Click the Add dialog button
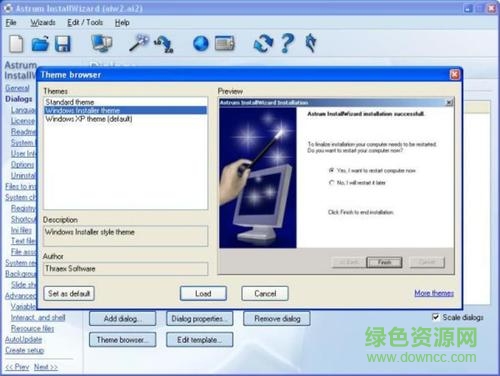The width and height of the screenshot is (500, 376). [x=122, y=319]
